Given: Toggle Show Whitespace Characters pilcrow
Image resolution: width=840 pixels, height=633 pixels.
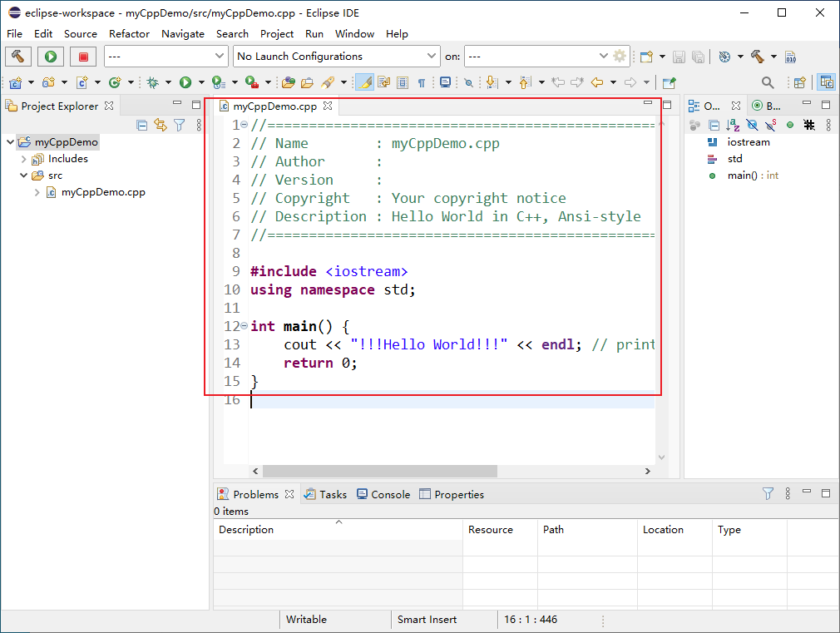Looking at the screenshot, I should tap(422, 82).
